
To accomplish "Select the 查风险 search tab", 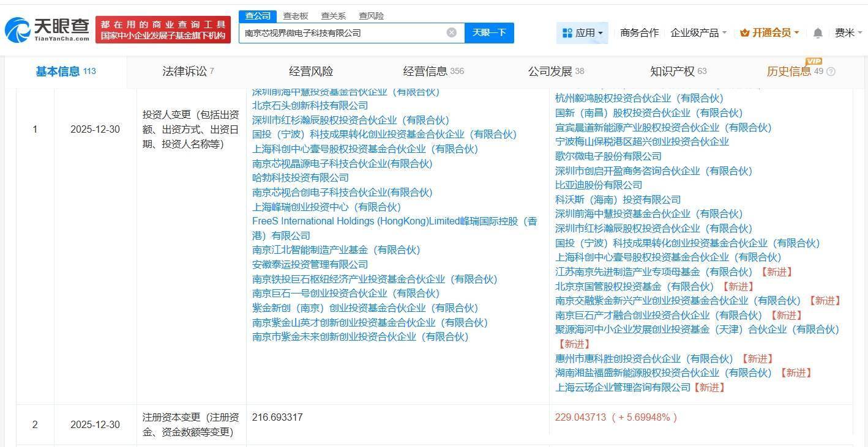I will tap(372, 16).
